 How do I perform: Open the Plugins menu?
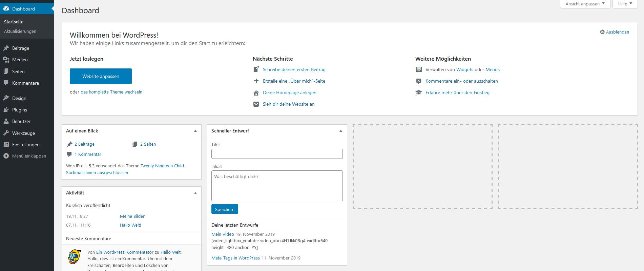tap(27, 110)
